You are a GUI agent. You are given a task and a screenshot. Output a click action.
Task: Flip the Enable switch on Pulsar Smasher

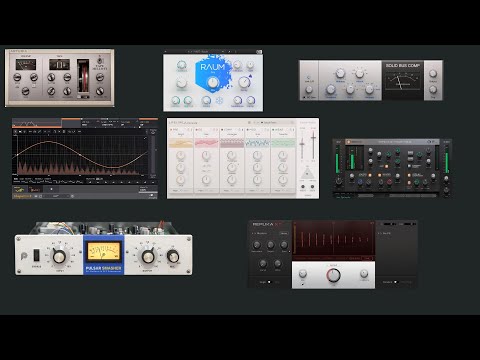tap(37, 255)
